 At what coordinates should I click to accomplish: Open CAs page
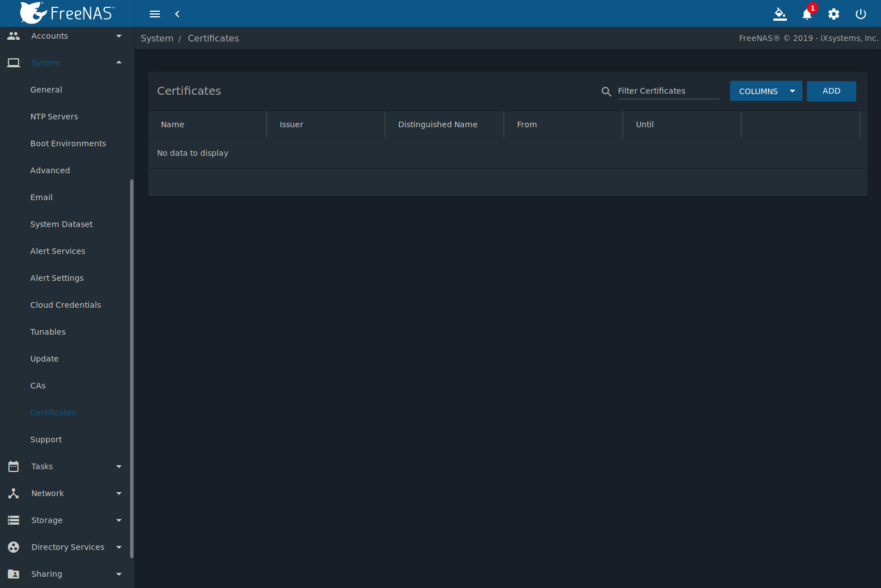coord(38,386)
